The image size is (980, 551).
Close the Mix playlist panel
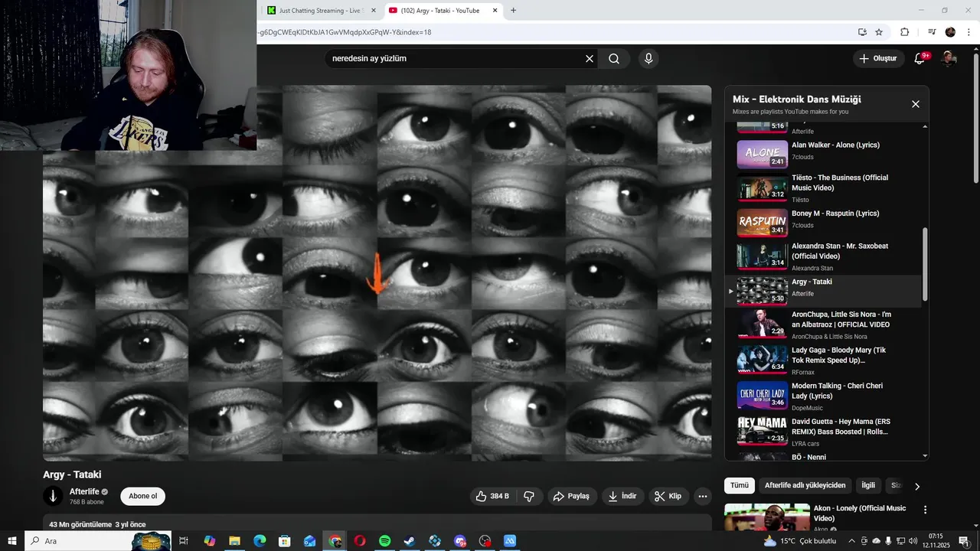[x=915, y=104]
